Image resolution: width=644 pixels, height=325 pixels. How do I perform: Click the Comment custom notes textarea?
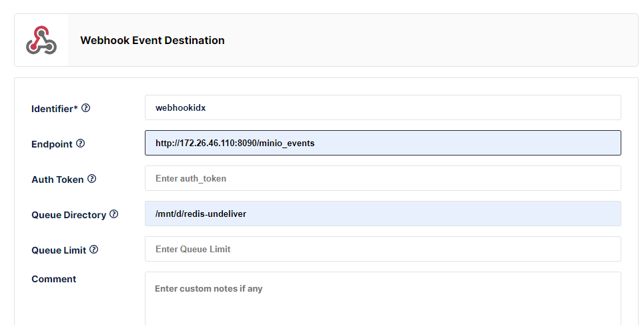(x=382, y=298)
